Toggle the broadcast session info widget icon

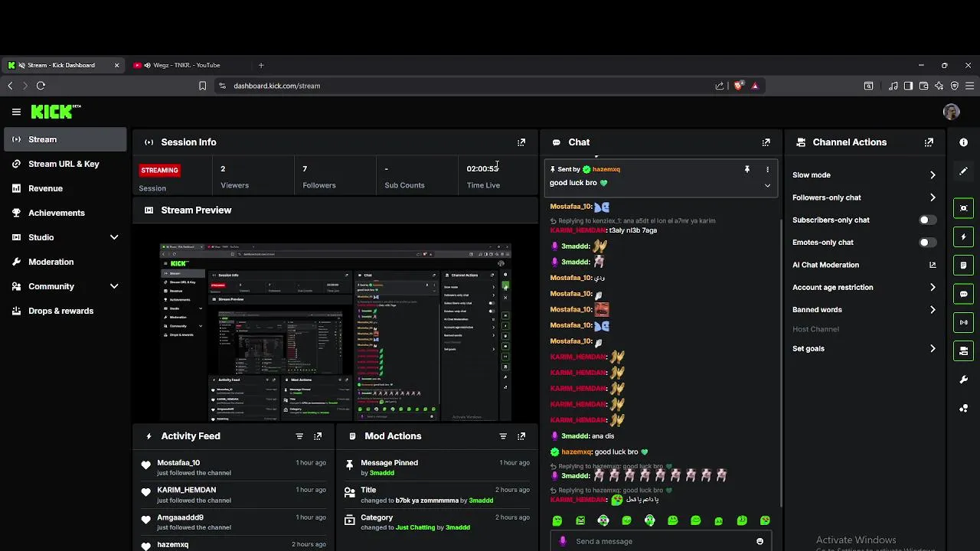[x=963, y=322]
